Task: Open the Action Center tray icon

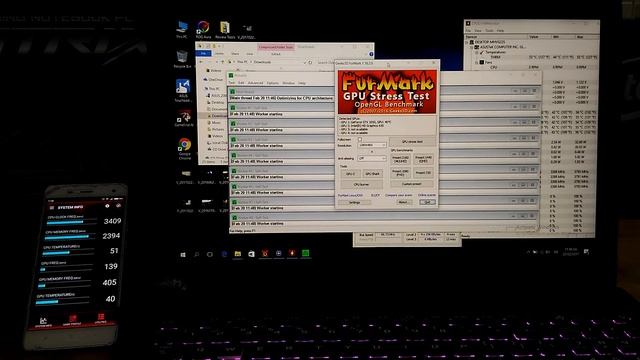Action: coord(586,252)
